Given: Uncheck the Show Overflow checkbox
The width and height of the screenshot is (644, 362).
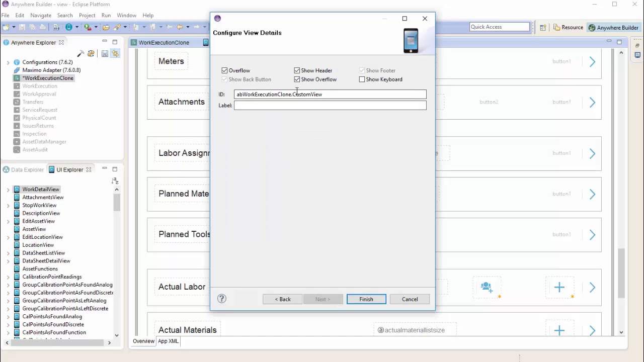Looking at the screenshot, I should (x=297, y=79).
